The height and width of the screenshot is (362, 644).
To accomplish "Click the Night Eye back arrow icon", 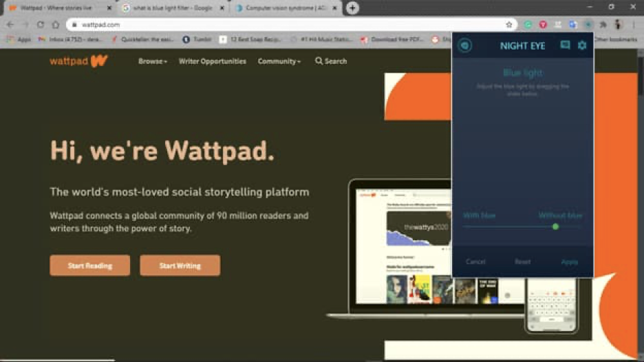I will [x=464, y=45].
